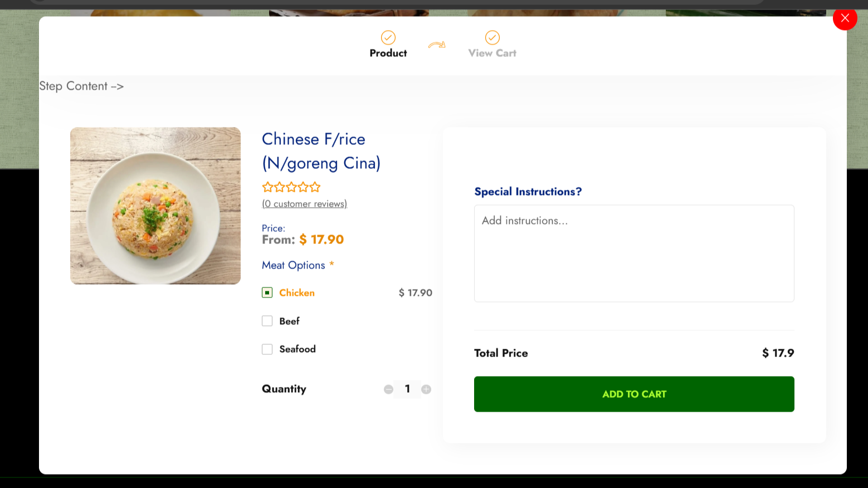
Task: Close the product popup with red X
Action: (x=845, y=18)
